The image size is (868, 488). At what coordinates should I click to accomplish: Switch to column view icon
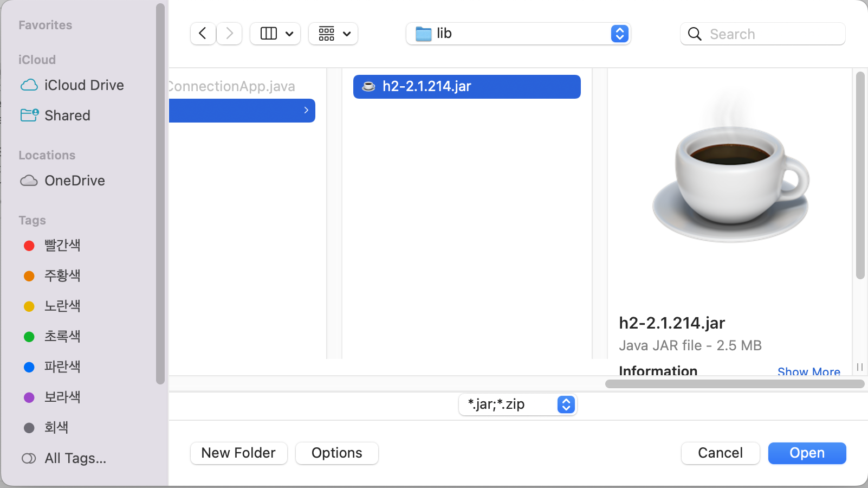click(269, 34)
